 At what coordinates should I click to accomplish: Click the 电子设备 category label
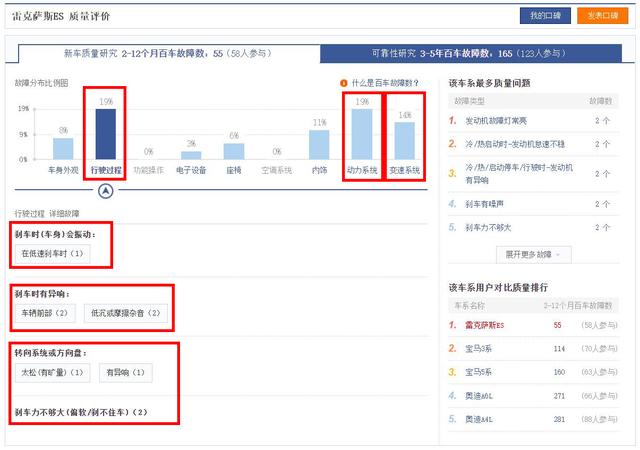coord(191,170)
